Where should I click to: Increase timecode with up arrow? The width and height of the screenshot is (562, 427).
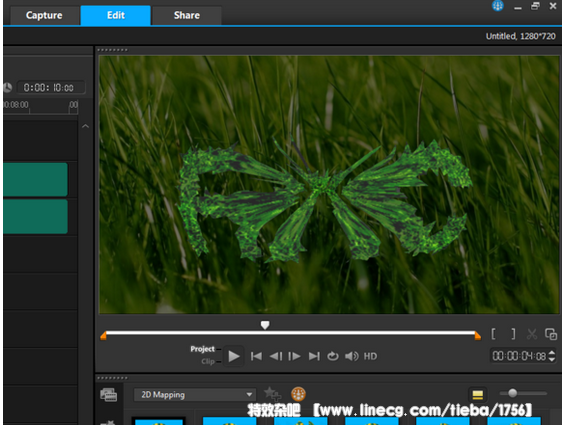coord(552,352)
